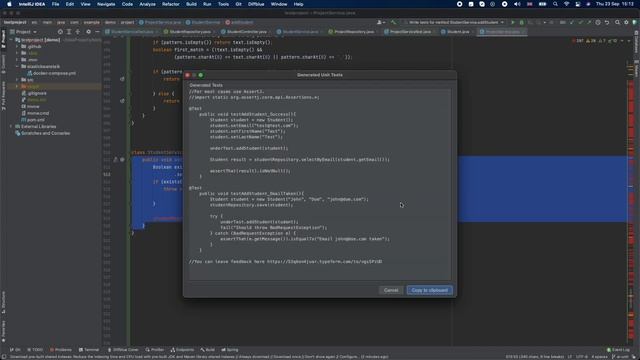Open the Database sidebar button on right
Viewport: 640px width, 360px height.
[636, 42]
